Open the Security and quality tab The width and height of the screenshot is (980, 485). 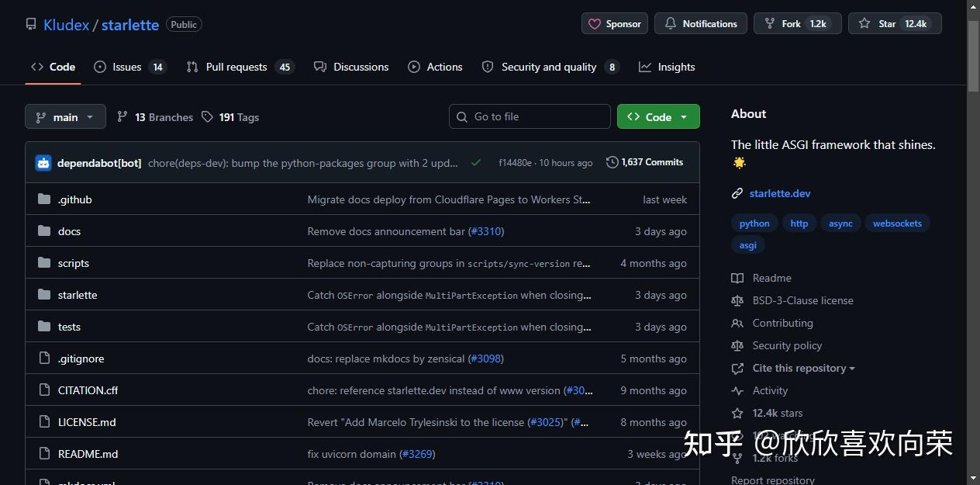(550, 67)
